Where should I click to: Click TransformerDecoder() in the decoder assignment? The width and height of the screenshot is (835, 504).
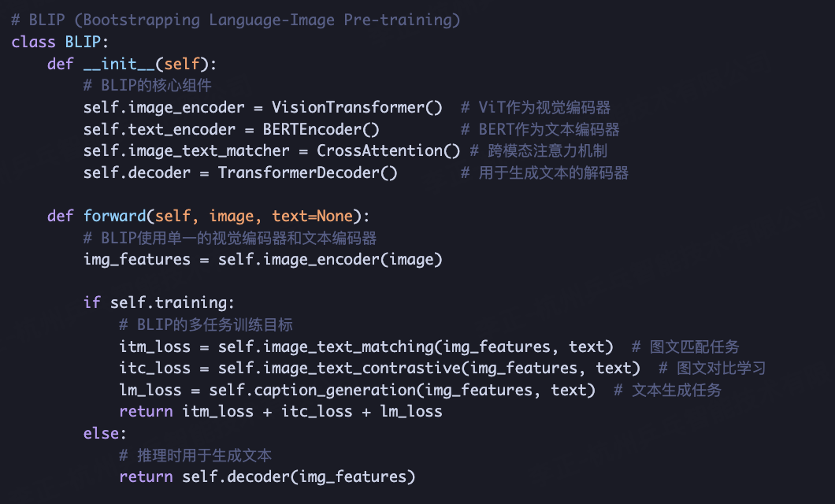click(x=307, y=173)
